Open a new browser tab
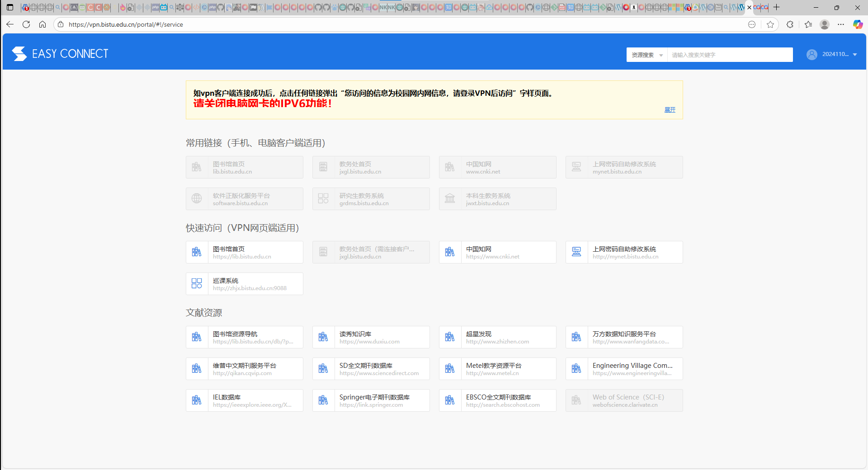The image size is (868, 470). pyautogui.click(x=777, y=7)
